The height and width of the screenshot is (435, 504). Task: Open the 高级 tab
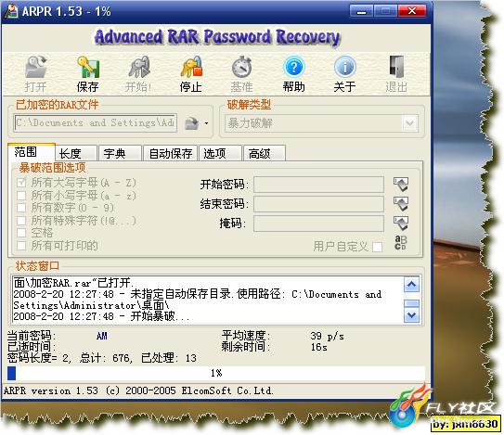(x=265, y=154)
